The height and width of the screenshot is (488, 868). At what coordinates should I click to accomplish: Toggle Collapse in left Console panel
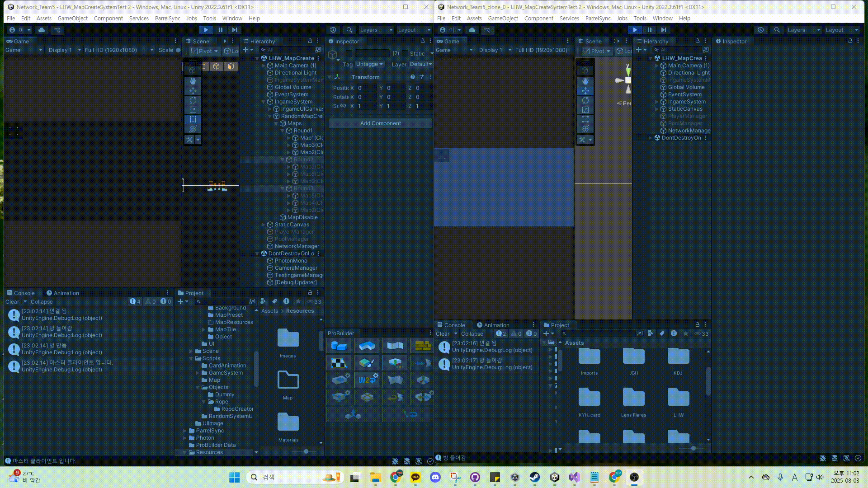(x=42, y=302)
